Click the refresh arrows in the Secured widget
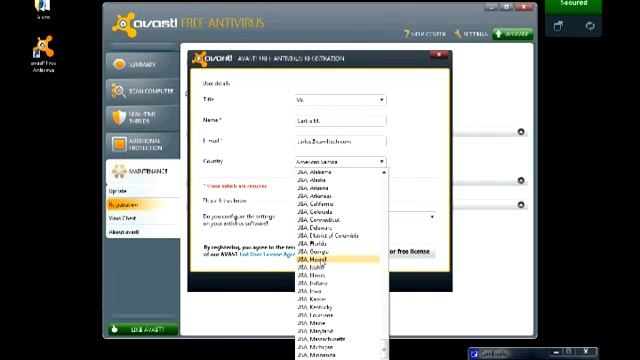 (x=590, y=26)
